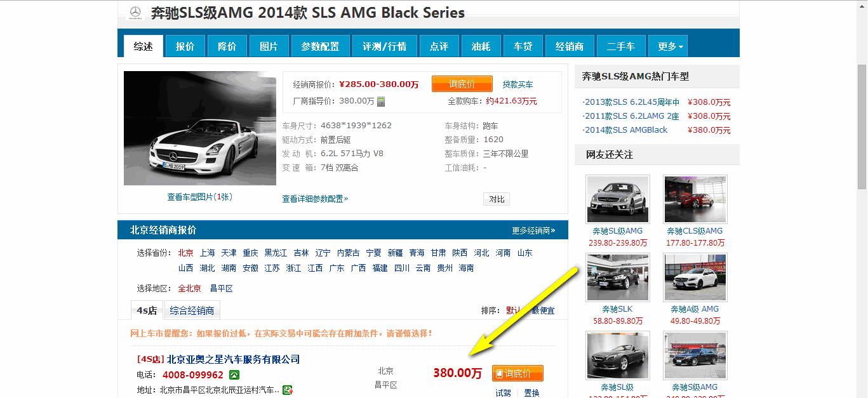This screenshot has width=868, height=398.
Task: Open the 报价 tab
Action: (185, 46)
